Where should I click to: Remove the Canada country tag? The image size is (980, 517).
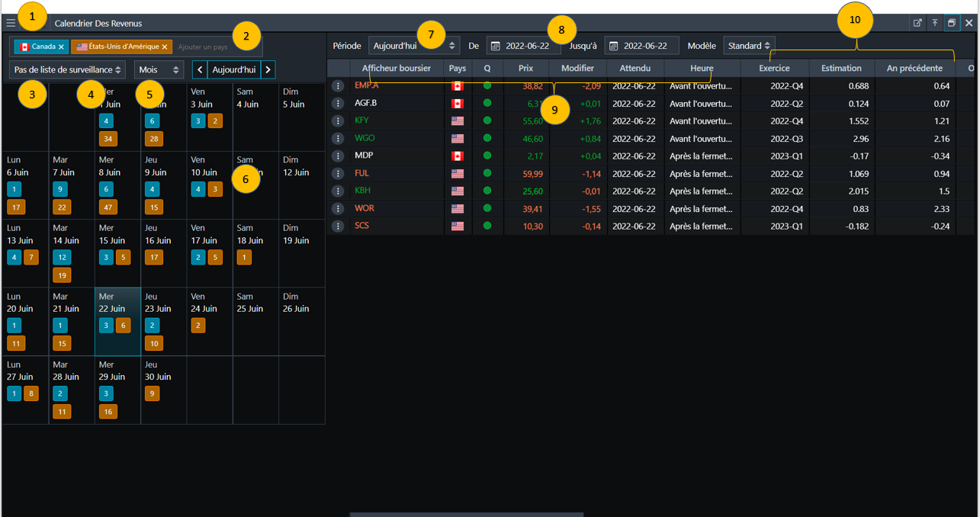(62, 47)
